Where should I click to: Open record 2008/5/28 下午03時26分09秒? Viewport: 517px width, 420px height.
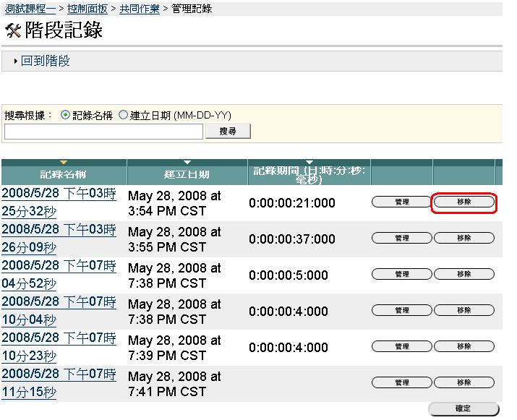click(59, 239)
